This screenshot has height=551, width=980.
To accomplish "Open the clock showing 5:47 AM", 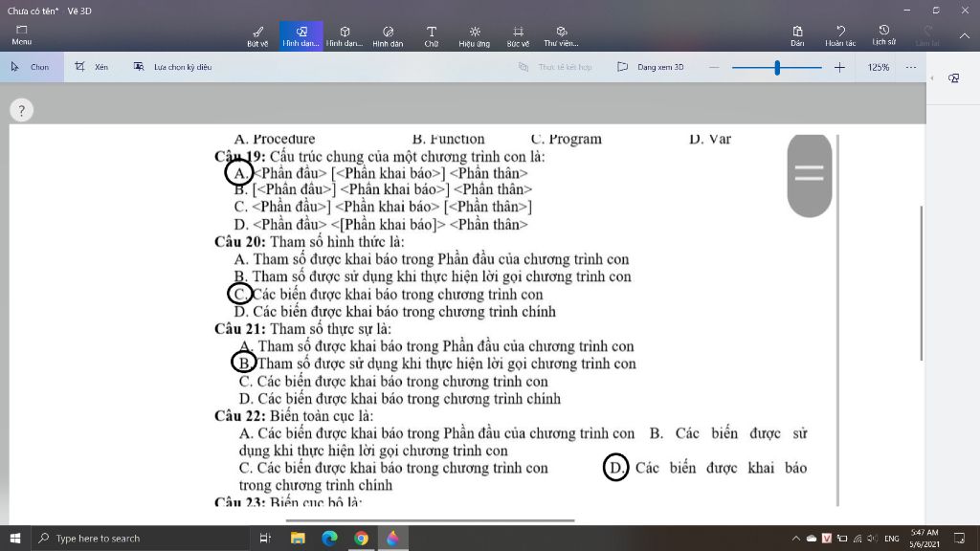I will (x=924, y=538).
